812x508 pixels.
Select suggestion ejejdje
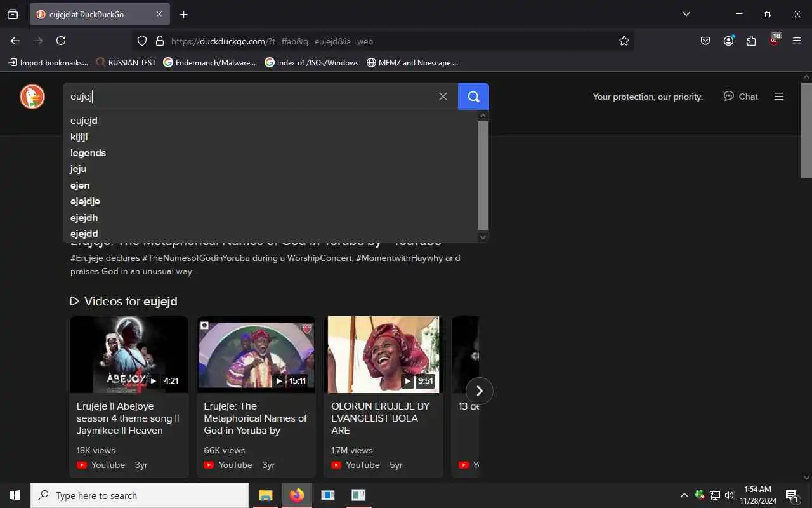[x=271, y=201]
